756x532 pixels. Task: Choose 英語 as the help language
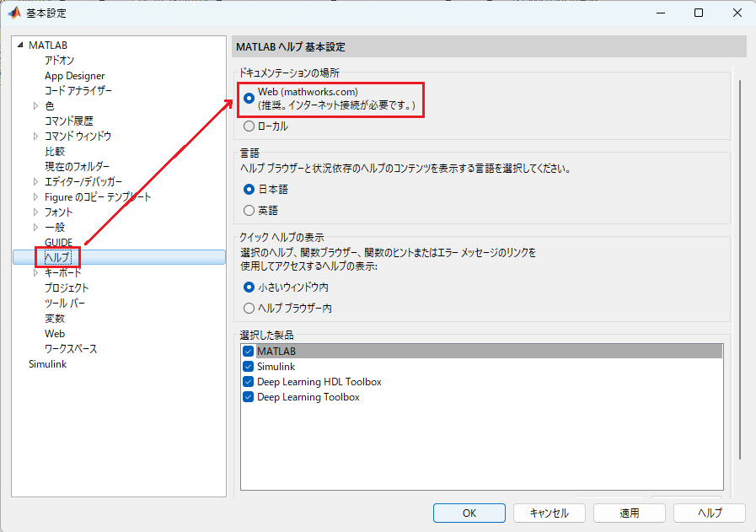(x=249, y=210)
